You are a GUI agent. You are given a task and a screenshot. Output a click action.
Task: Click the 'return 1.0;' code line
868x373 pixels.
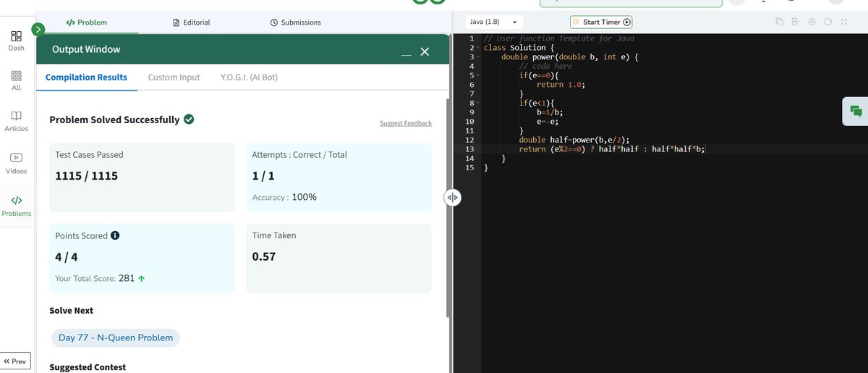coord(561,85)
